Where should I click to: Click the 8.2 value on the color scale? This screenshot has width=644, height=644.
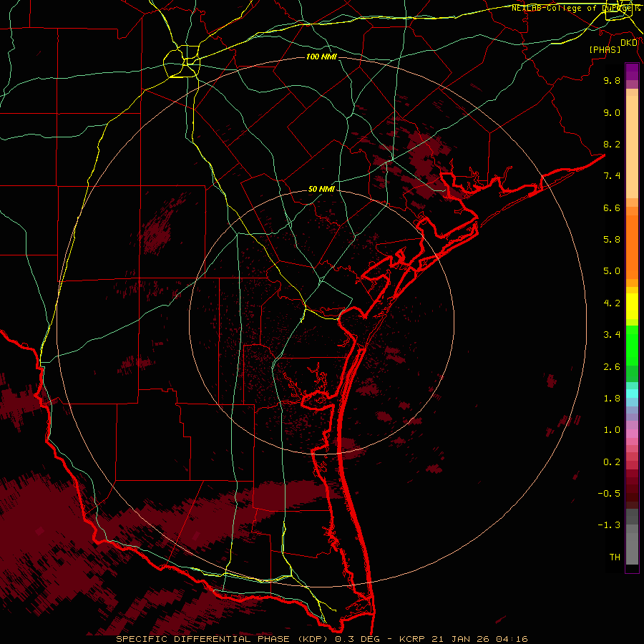[x=612, y=144]
